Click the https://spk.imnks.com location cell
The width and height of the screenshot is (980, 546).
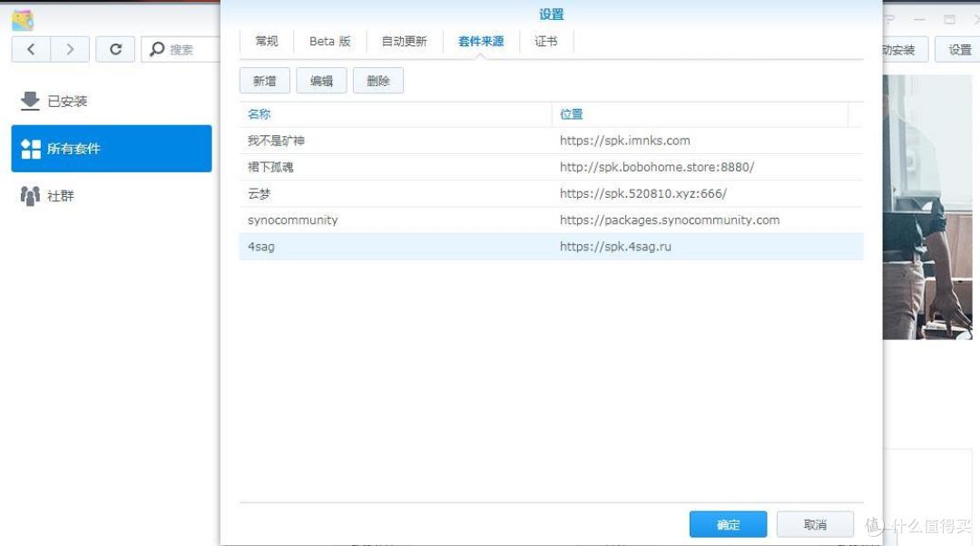[x=625, y=141]
